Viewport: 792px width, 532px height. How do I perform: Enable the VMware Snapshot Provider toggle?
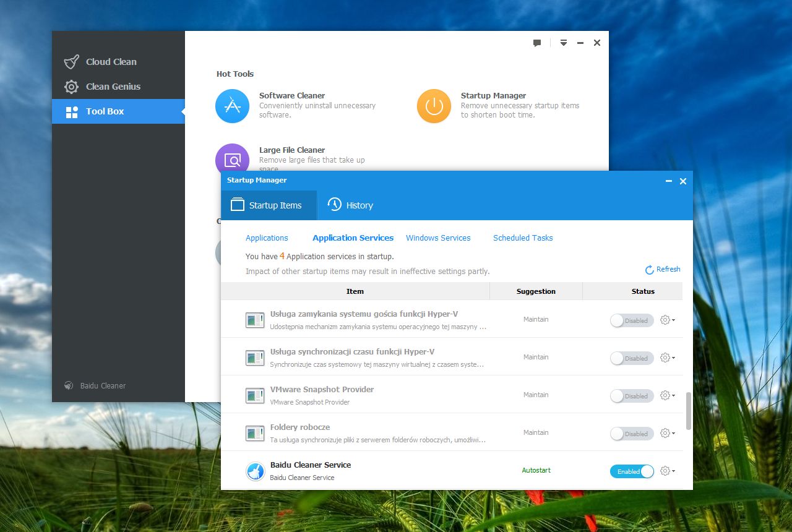click(632, 396)
